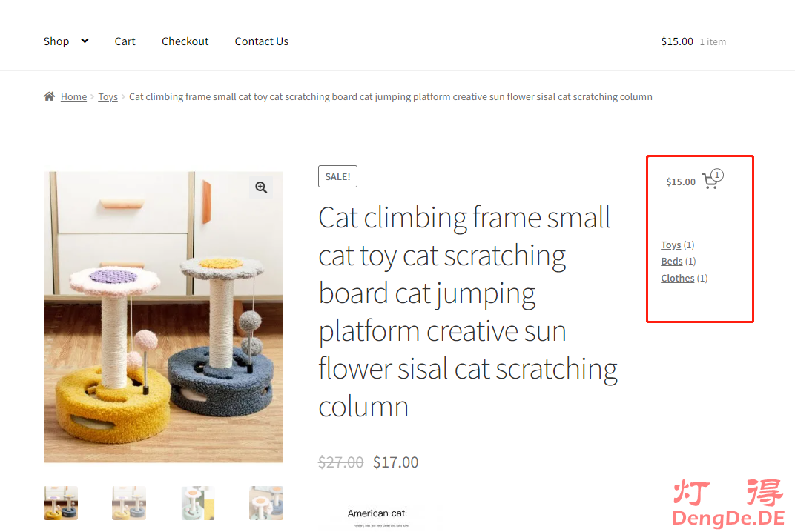The height and width of the screenshot is (532, 795).
Task: Click the magnifier zoom icon on product image
Action: (261, 188)
